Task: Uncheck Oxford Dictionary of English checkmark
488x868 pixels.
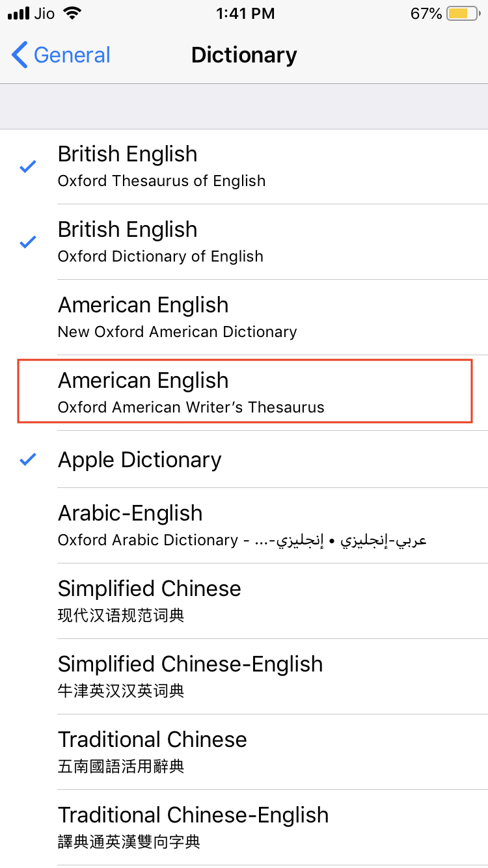Action: click(x=27, y=242)
